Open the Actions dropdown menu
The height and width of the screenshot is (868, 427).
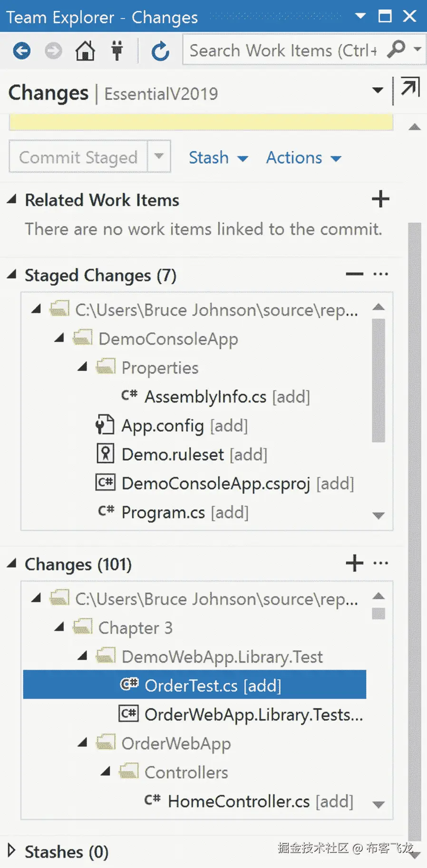click(x=303, y=158)
